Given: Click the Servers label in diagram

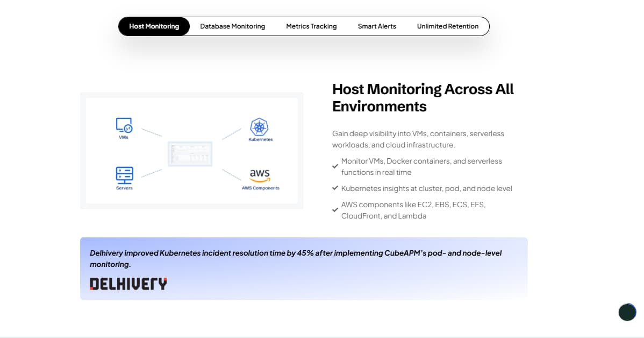Looking at the screenshot, I should point(124,188).
